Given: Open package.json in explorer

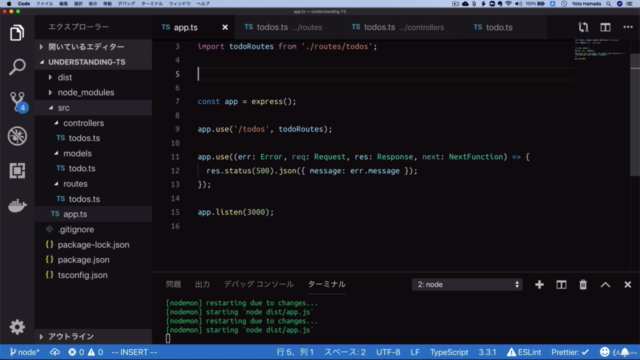Looking at the screenshot, I should click(x=93, y=260).
